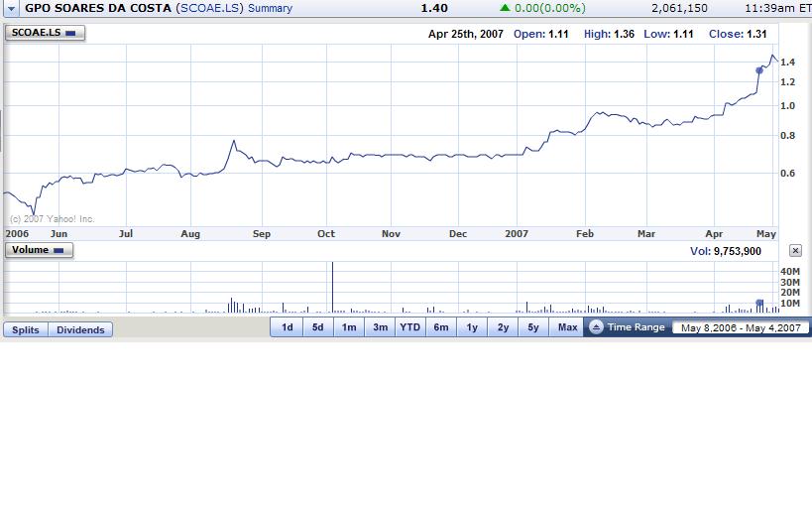This screenshot has height=507, width=812.
Task: Open the Summary link
Action: point(270,8)
